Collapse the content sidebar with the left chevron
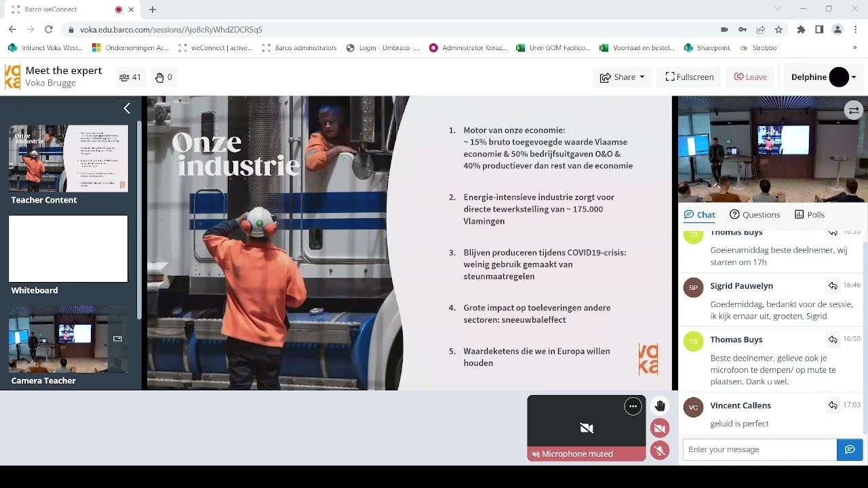Screen dimensions: 868x488 click(x=127, y=108)
